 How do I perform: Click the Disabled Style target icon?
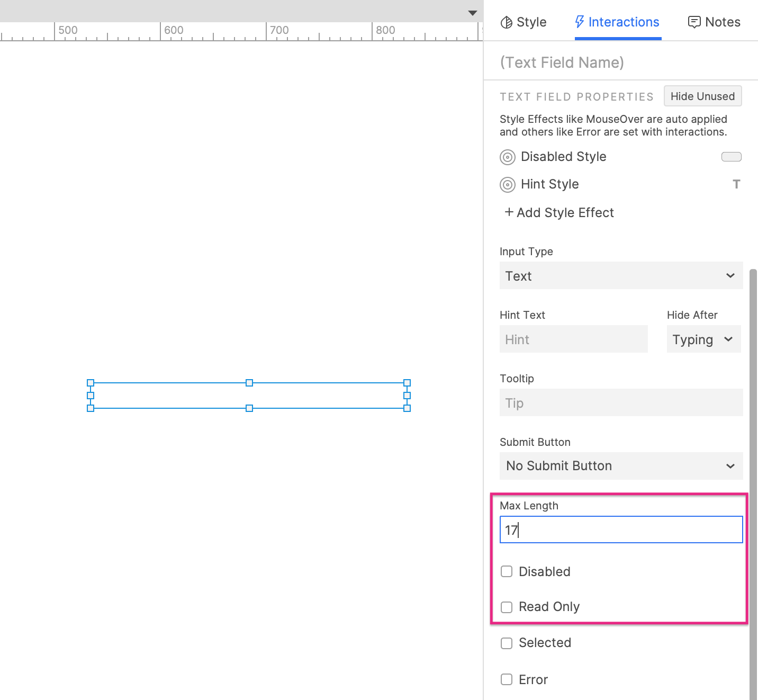point(507,157)
